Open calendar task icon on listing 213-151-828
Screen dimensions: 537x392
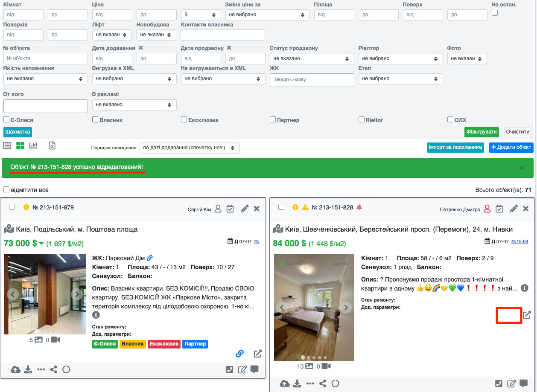(499, 209)
